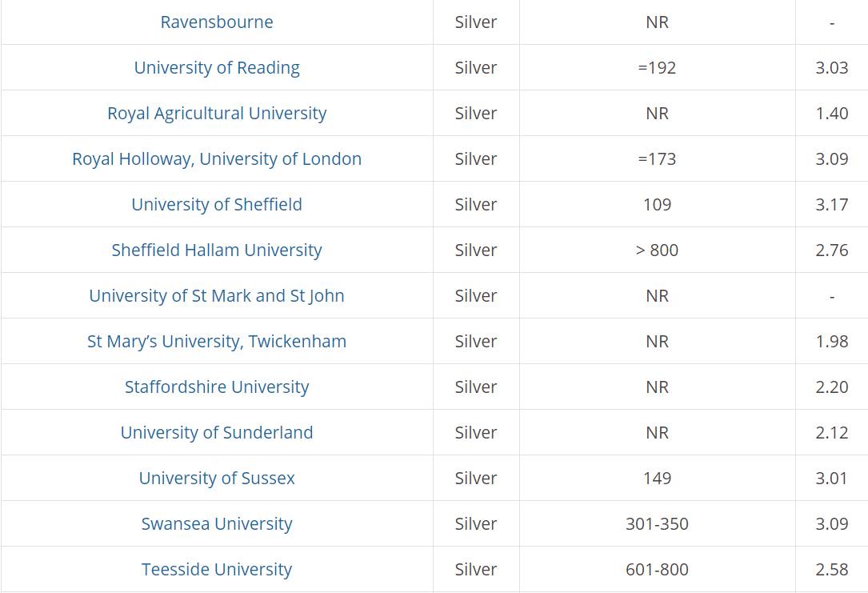Select the =192 ranking cell
Viewport: 868px width, 593px height.
657,67
